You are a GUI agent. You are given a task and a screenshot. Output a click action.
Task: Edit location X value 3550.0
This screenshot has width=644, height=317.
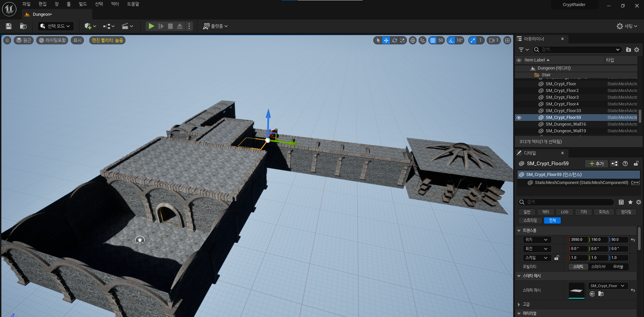tap(578, 240)
